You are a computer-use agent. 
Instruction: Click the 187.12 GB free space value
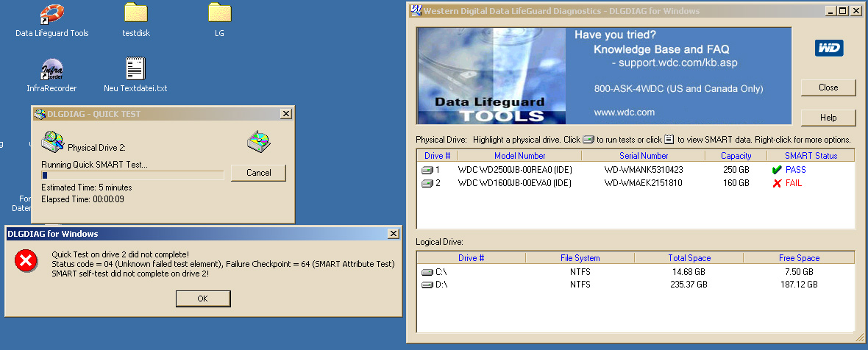[x=799, y=285]
